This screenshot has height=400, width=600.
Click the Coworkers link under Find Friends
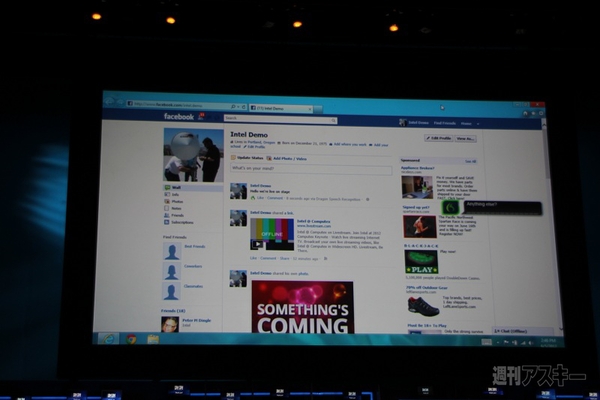tap(193, 266)
